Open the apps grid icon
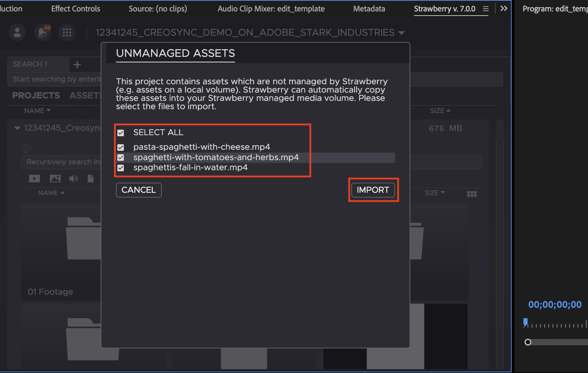The width and height of the screenshot is (588, 373). pyautogui.click(x=67, y=33)
